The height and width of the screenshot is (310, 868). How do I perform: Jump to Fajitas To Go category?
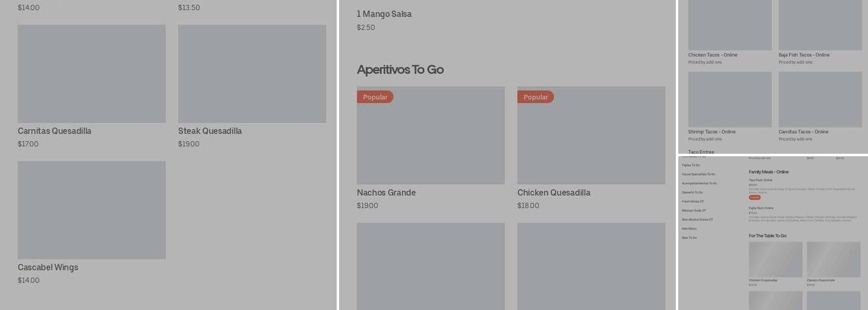pyautogui.click(x=691, y=166)
